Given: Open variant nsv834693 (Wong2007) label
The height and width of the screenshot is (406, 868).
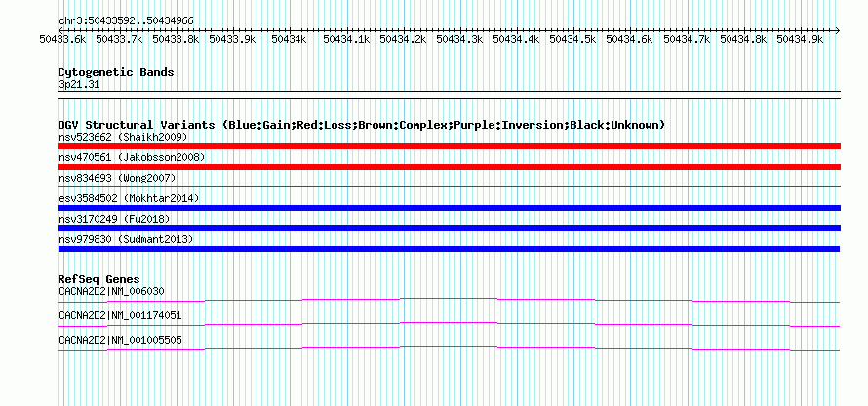Looking at the screenshot, I should [x=117, y=178].
